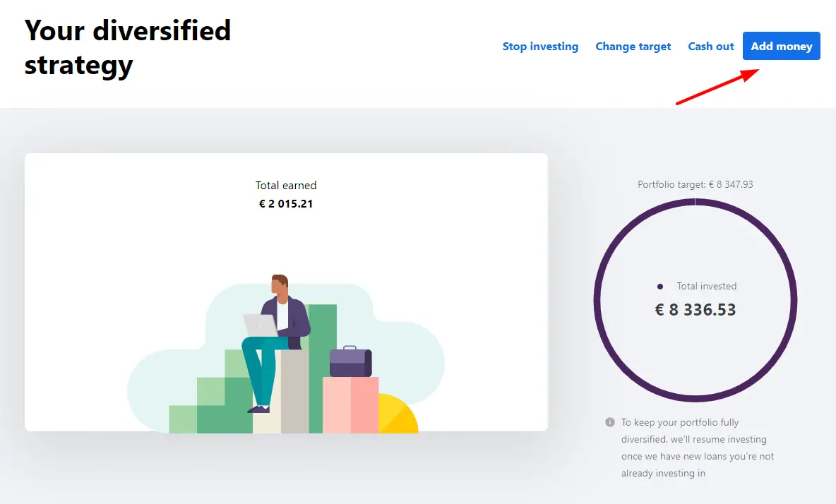Click the pink block under the briefcase
This screenshot has width=836, height=504.
(350, 405)
